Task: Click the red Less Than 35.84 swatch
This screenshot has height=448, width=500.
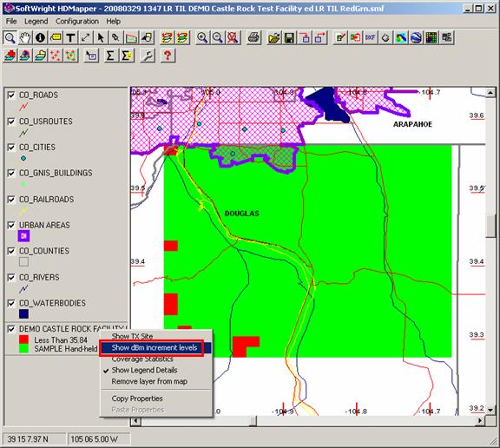Action: tap(24, 339)
